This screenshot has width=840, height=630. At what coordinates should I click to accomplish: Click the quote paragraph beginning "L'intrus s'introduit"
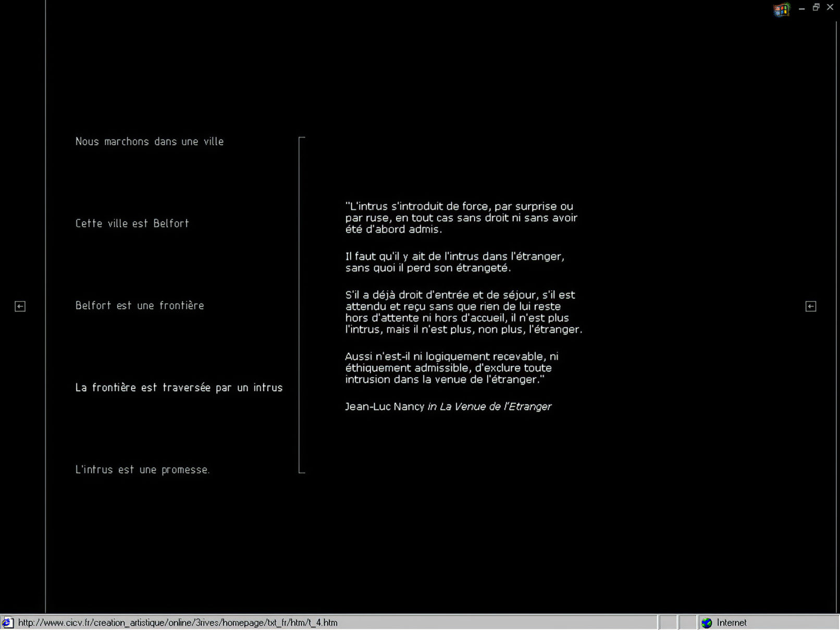coord(461,218)
